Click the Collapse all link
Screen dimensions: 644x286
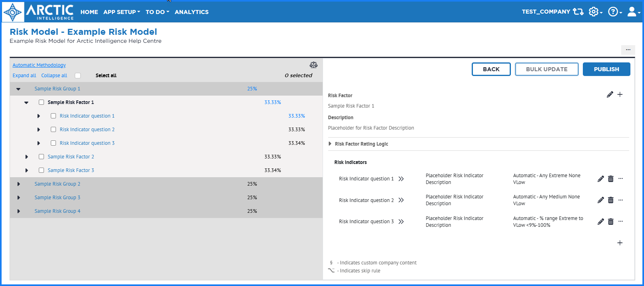pyautogui.click(x=54, y=76)
